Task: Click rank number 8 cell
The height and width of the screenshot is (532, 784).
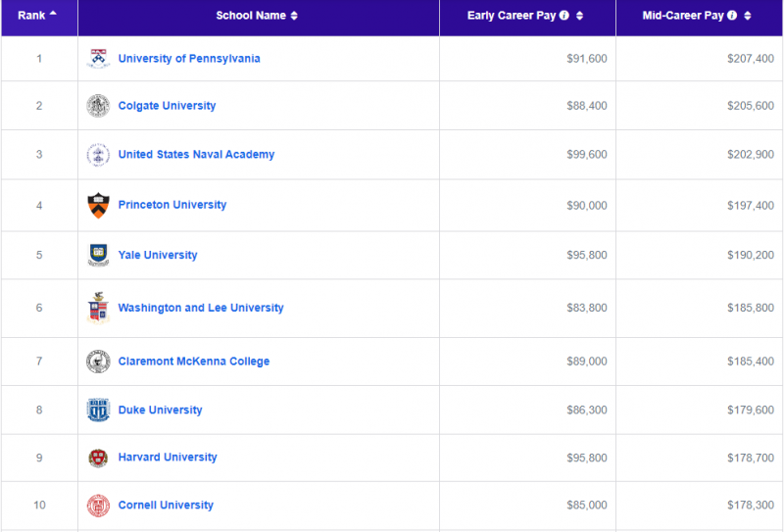Action: (x=39, y=410)
